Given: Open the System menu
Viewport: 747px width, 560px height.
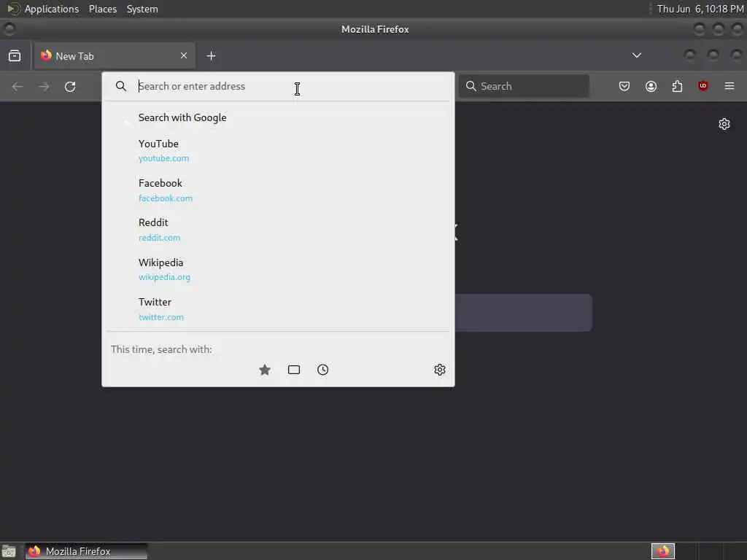Looking at the screenshot, I should (x=142, y=9).
